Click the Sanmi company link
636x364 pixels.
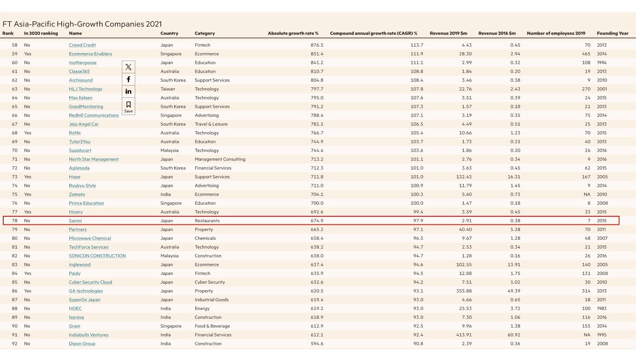click(x=75, y=221)
